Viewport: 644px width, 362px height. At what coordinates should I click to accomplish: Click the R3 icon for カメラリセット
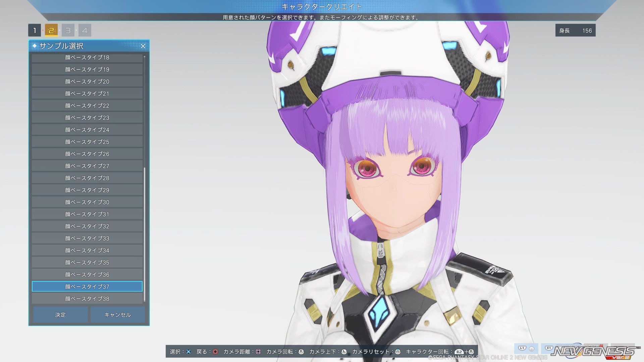(398, 352)
